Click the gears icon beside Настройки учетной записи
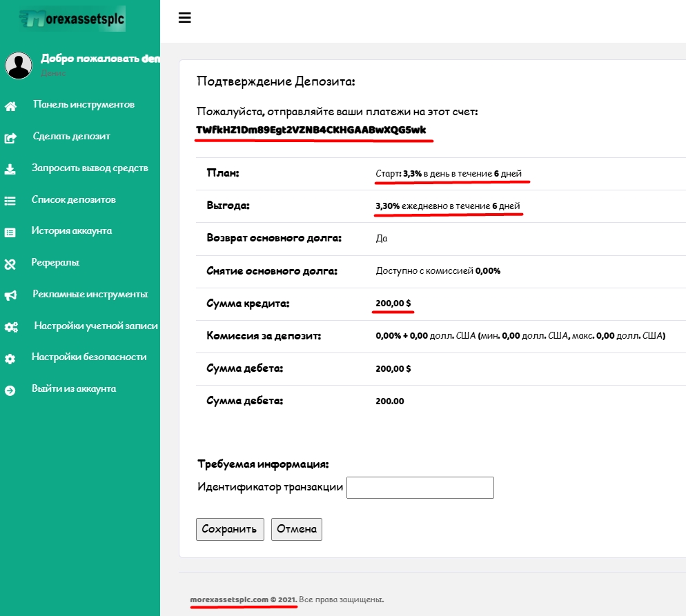This screenshot has height=616, width=686. [x=11, y=327]
